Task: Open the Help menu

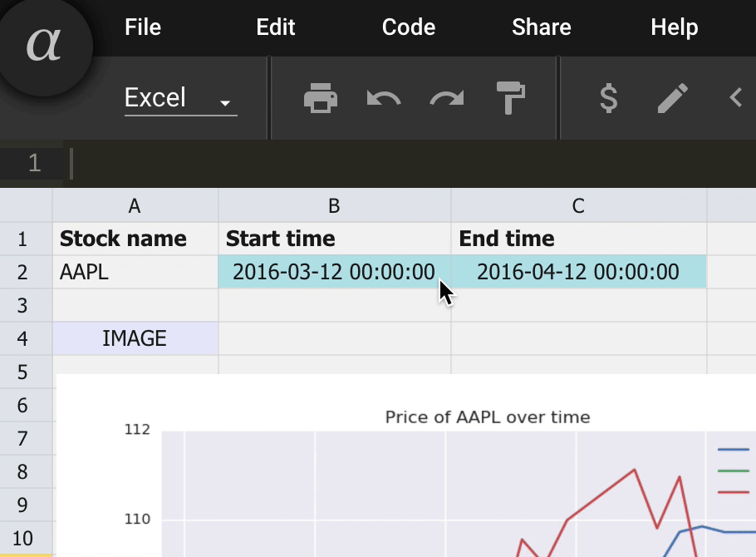Action: tap(674, 27)
